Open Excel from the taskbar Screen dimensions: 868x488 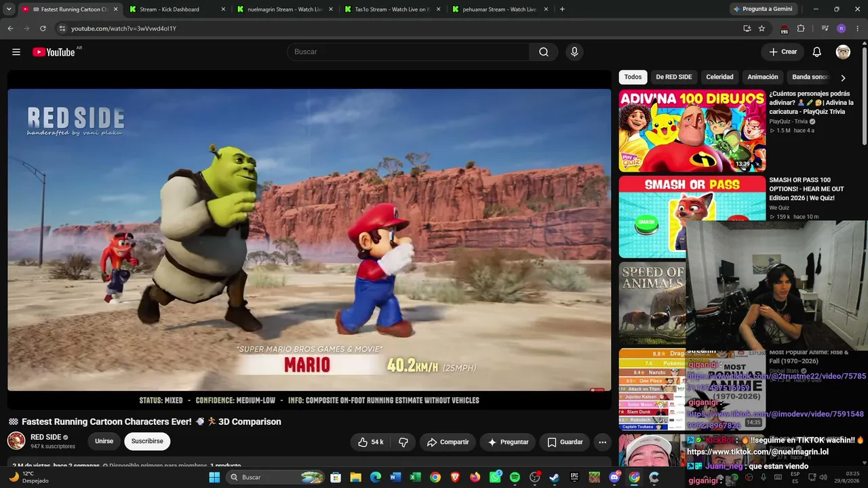tap(416, 477)
